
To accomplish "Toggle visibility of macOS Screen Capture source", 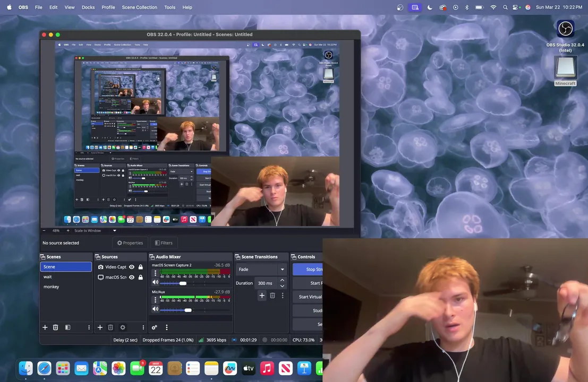I will pyautogui.click(x=132, y=277).
